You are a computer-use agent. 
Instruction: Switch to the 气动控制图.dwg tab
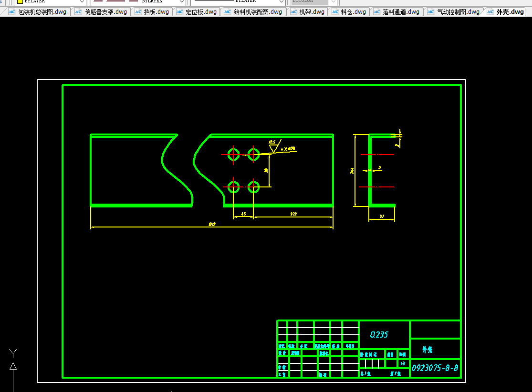click(454, 12)
